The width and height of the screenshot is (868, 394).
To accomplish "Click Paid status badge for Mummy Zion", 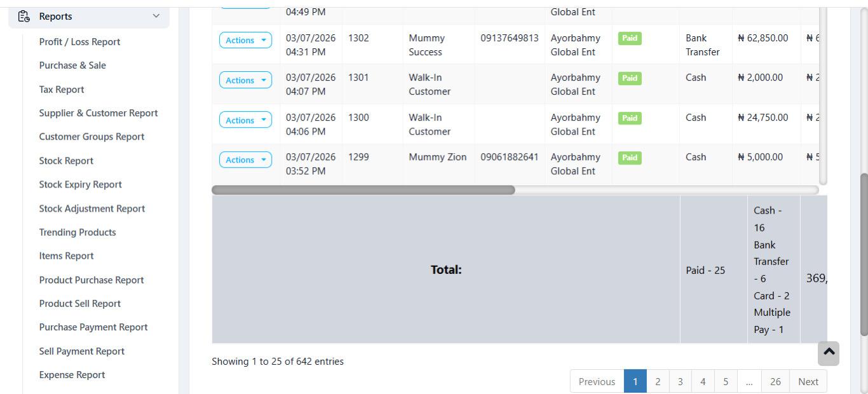I will 630,158.
